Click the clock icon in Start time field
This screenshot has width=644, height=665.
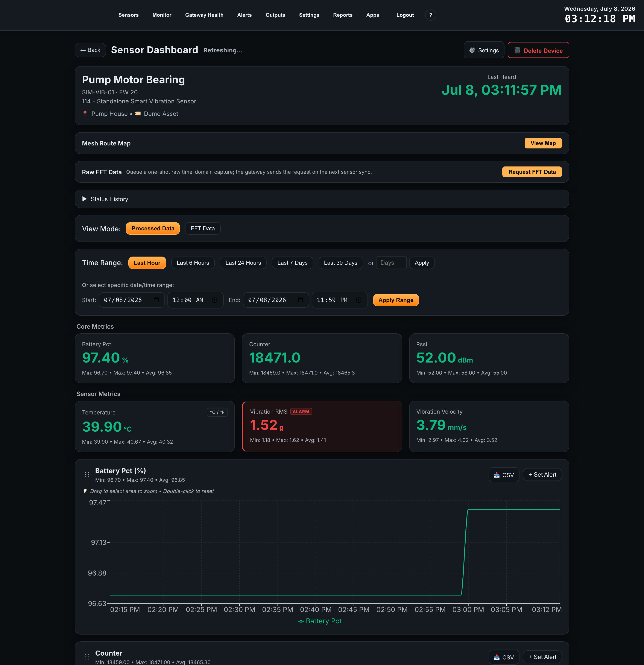[214, 300]
